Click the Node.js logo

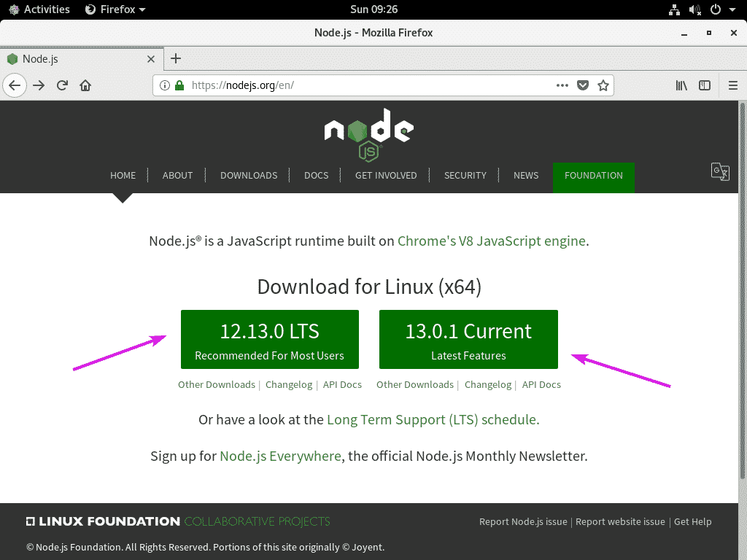point(368,135)
